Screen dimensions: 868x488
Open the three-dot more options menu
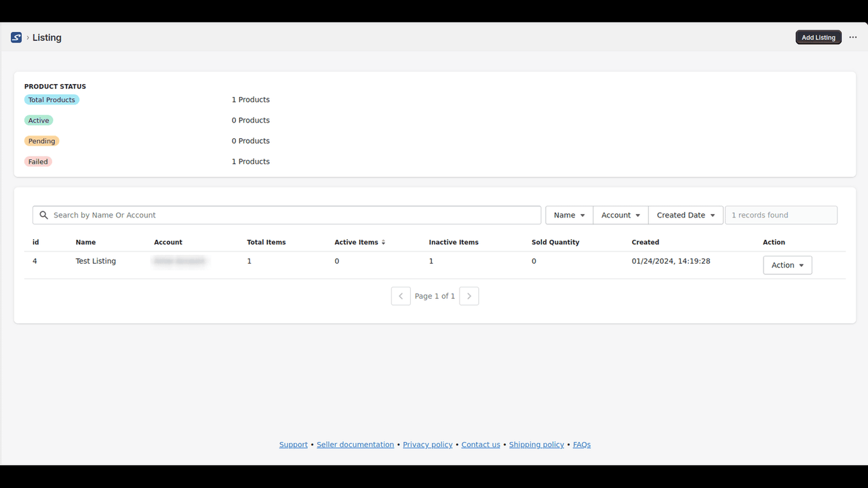(x=853, y=38)
